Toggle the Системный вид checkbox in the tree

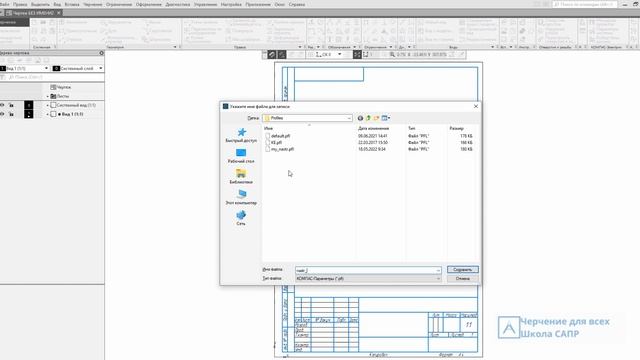click(53, 105)
